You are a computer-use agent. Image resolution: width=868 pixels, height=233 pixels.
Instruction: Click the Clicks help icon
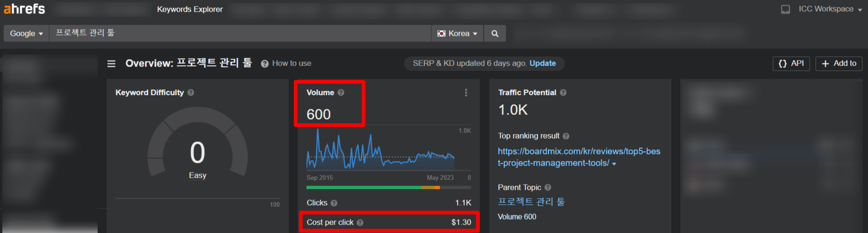(334, 203)
